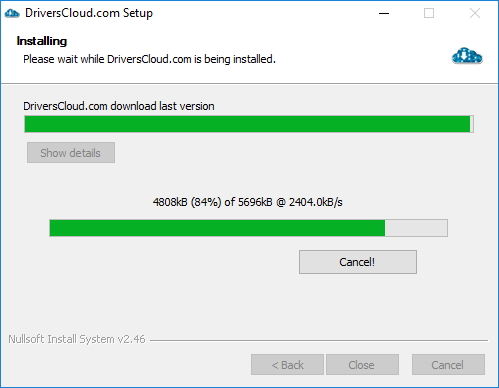Click the 'Please wait while' installing message

coord(149,59)
